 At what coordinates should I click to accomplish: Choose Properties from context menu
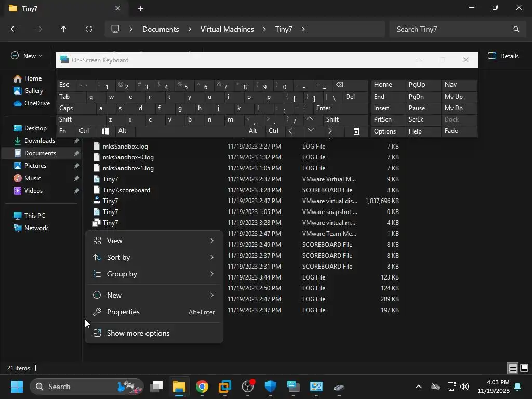point(154,312)
